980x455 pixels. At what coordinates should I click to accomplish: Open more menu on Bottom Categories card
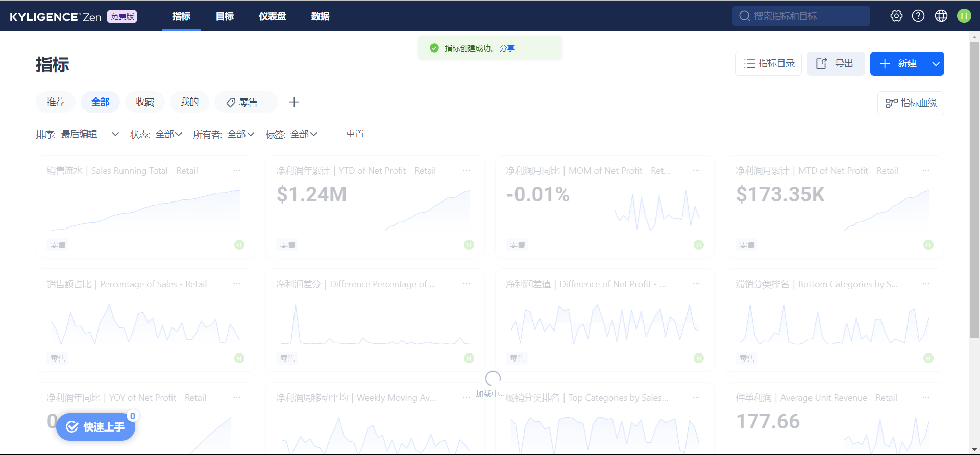(x=926, y=284)
